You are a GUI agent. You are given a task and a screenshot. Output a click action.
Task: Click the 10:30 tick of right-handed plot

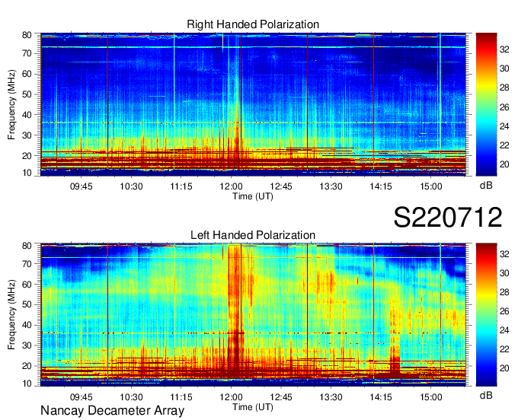[131, 186]
